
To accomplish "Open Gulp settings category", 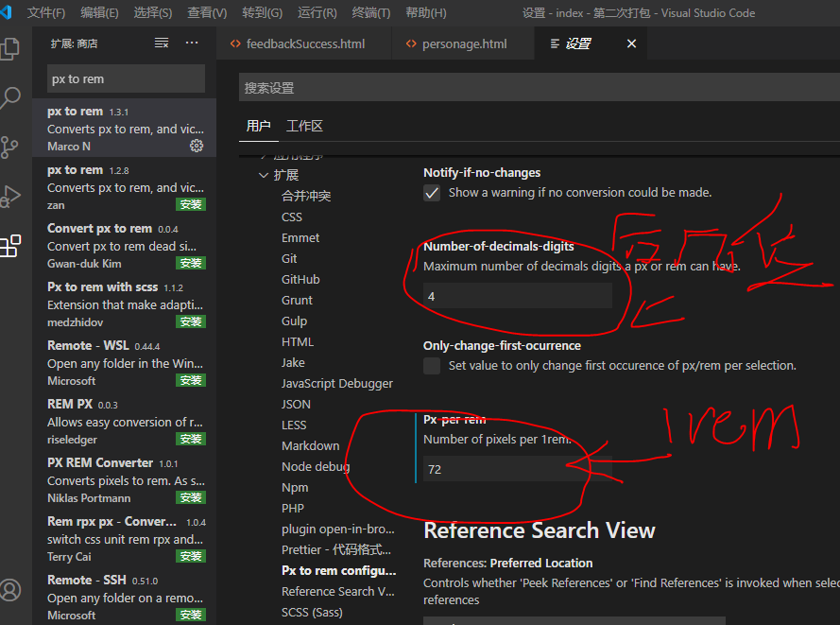I will pyautogui.click(x=294, y=321).
